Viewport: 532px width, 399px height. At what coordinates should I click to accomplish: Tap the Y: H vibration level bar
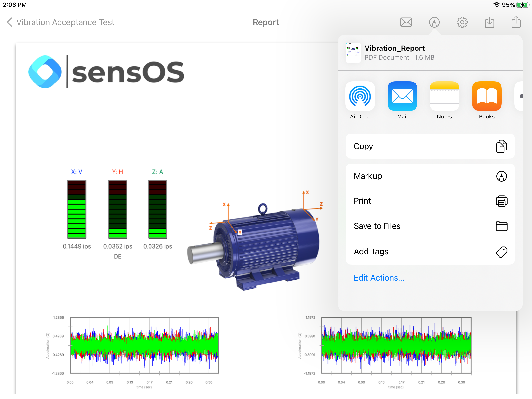118,209
